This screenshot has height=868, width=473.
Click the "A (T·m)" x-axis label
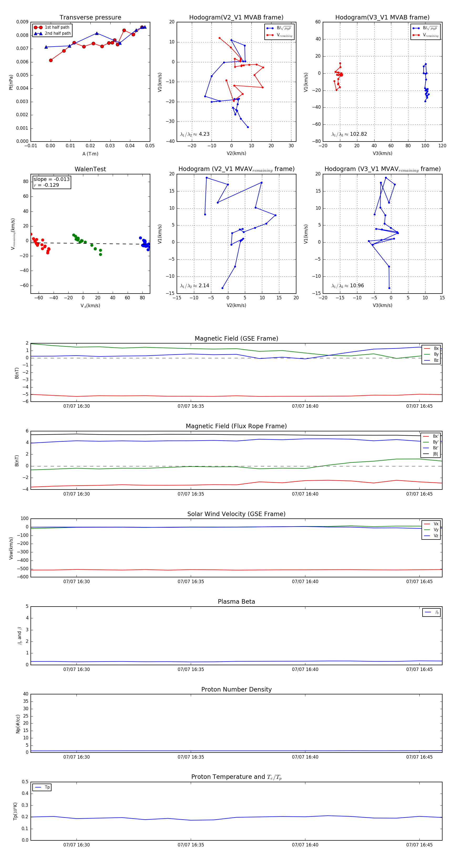[x=90, y=154]
